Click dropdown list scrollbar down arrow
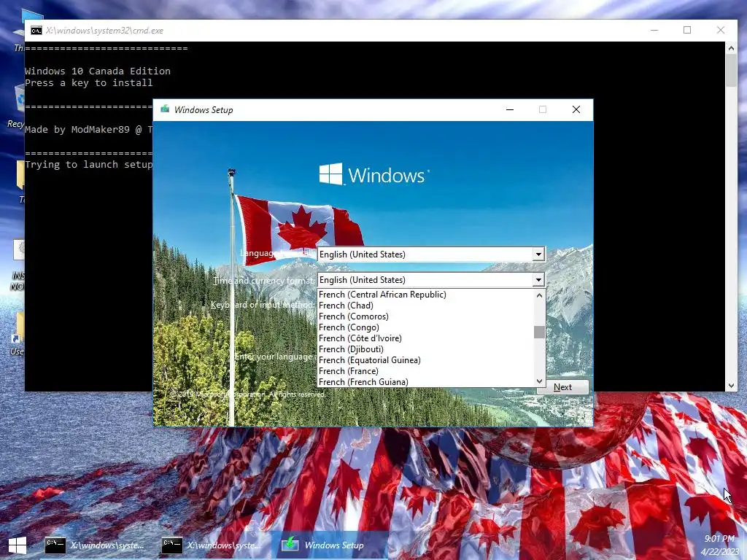Screen dimensions: 747x560 point(539,381)
